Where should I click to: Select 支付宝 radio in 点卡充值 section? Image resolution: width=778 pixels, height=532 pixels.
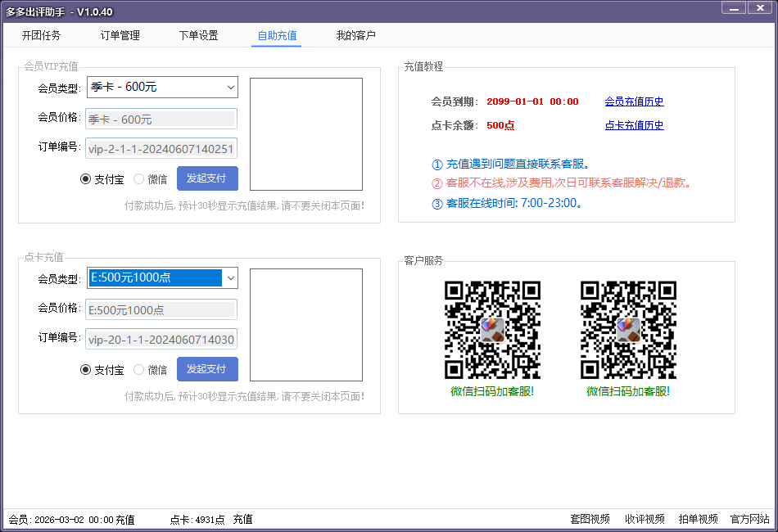coord(86,370)
